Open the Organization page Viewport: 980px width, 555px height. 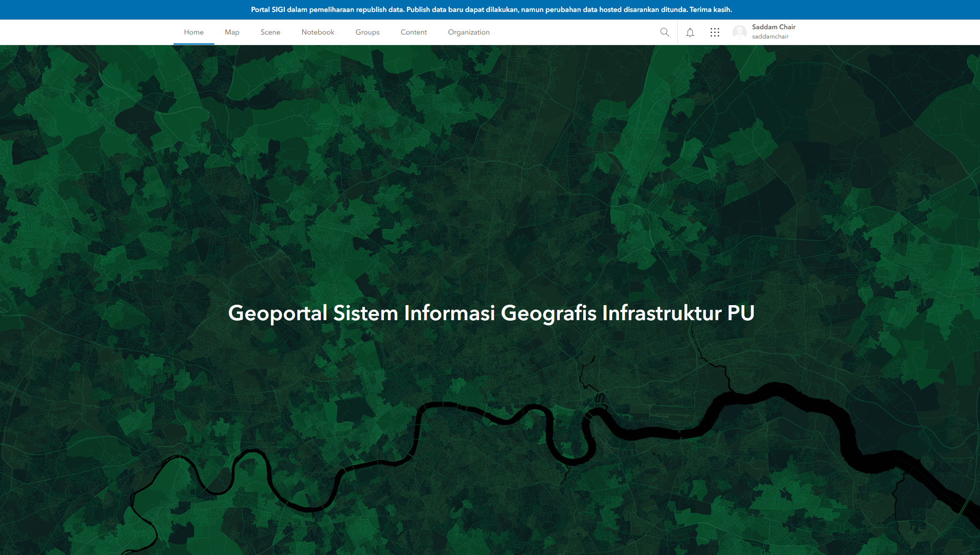(469, 32)
